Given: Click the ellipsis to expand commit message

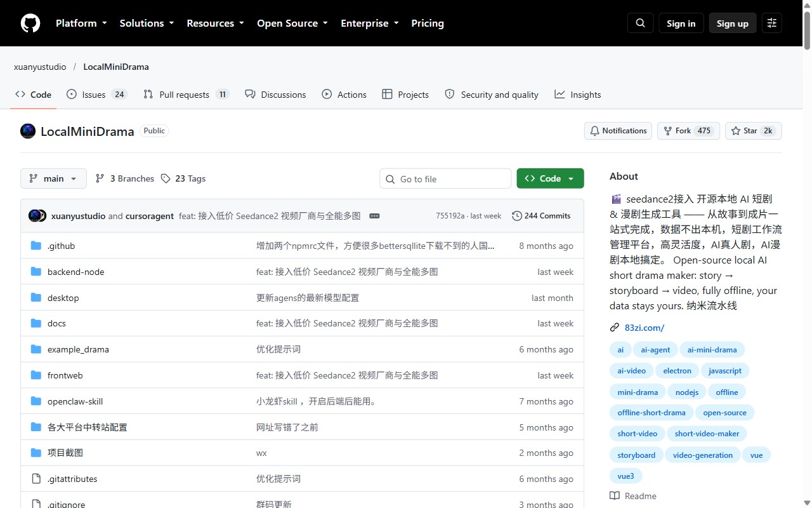Looking at the screenshot, I should pos(374,216).
